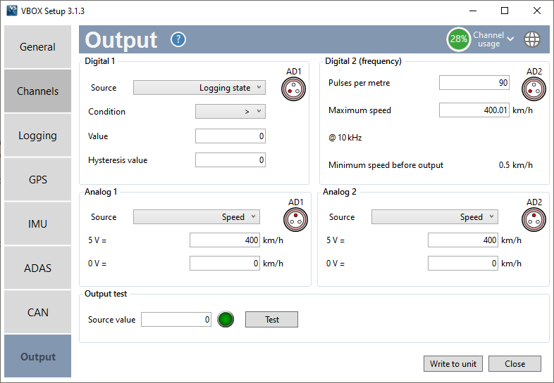Image resolution: width=554 pixels, height=383 pixels.
Task: Open the Analog 1 Source Speed dropdown
Action: [196, 217]
